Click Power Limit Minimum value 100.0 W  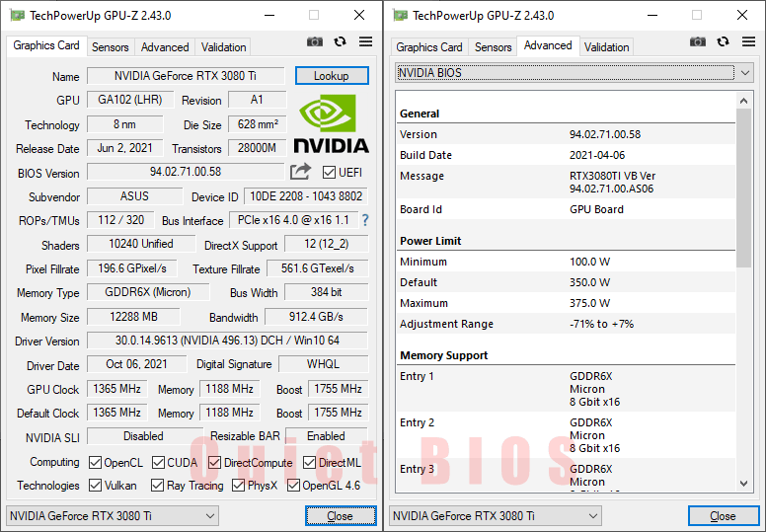coord(589,262)
